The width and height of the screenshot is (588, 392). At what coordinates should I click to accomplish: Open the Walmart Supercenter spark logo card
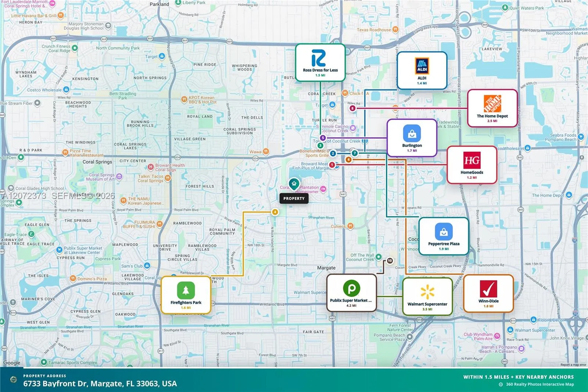tap(427, 296)
